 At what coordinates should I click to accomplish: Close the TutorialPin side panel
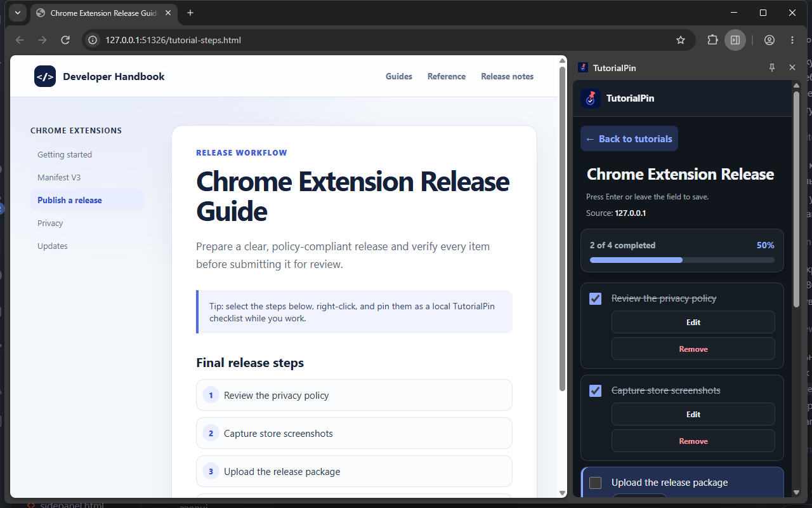click(792, 67)
